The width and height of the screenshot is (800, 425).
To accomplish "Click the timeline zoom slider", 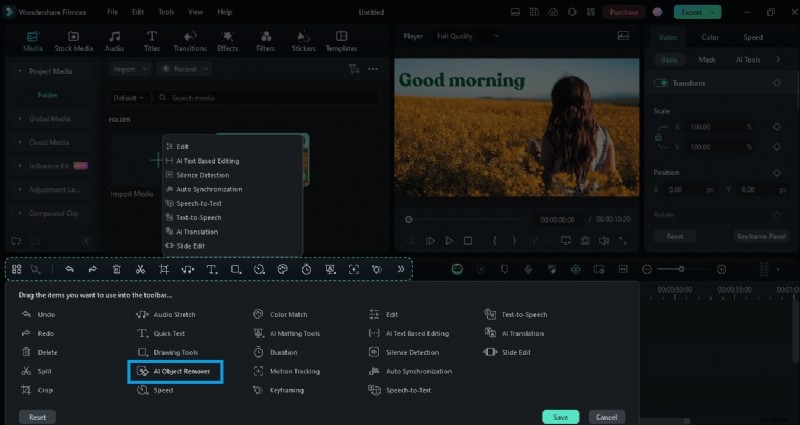I will [683, 269].
